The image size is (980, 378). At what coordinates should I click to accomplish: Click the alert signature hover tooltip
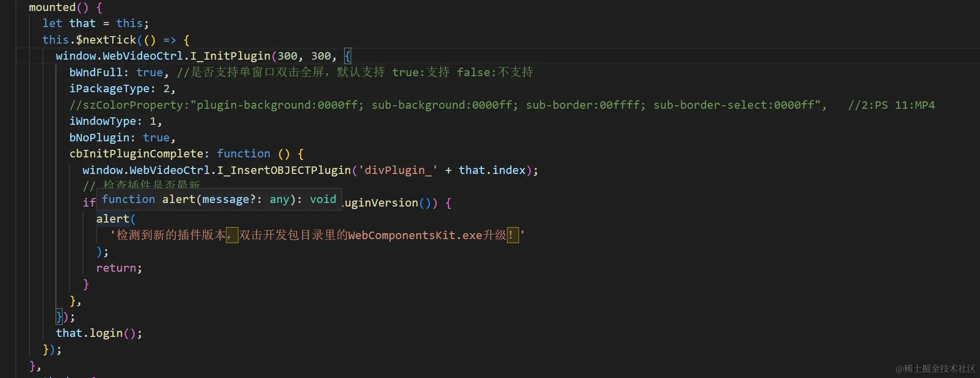point(219,200)
